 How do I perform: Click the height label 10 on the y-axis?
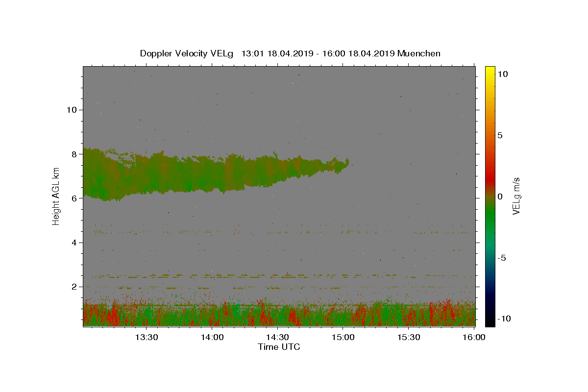72,110
